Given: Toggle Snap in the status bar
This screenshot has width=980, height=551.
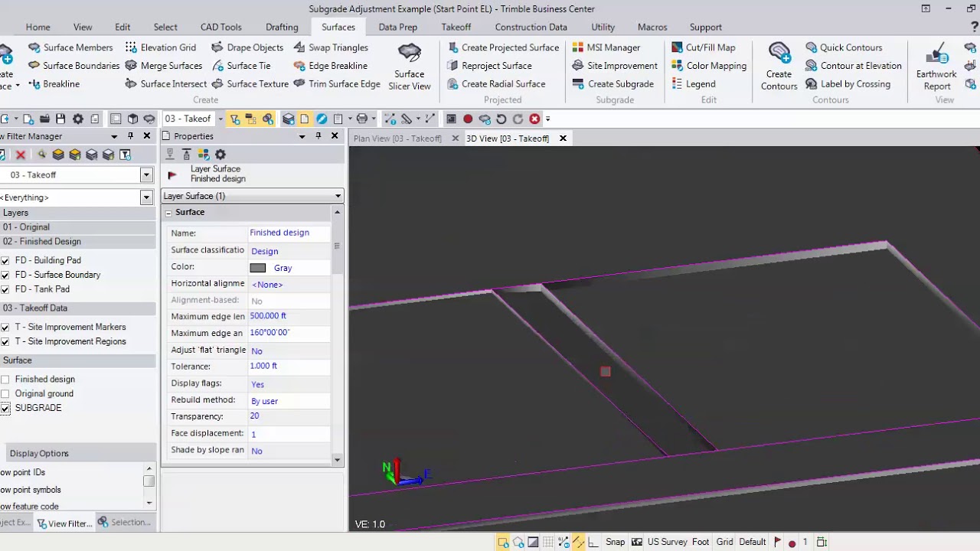Looking at the screenshot, I should [x=615, y=542].
